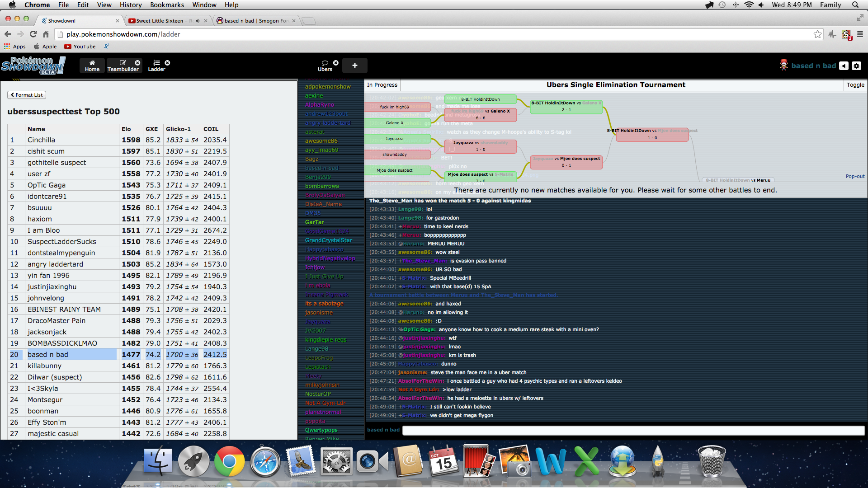Screen dimensions: 868x488
Task: Open user adpokemonshow in user list
Action: (328, 87)
